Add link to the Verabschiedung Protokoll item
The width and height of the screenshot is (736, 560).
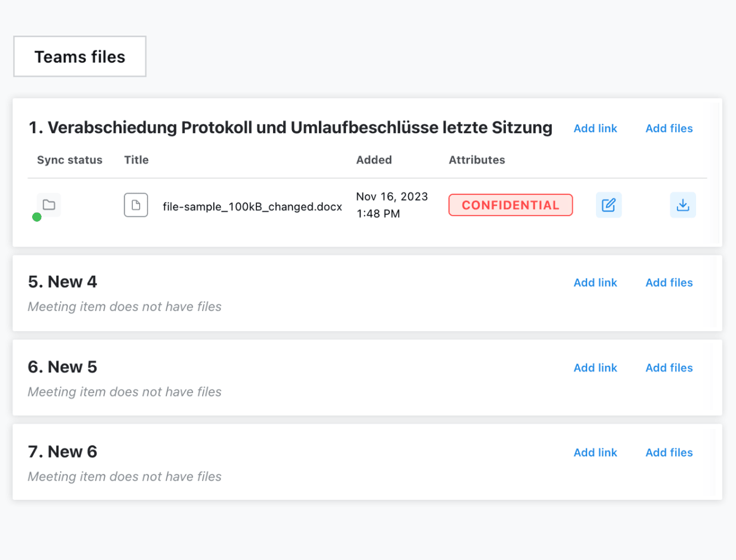[x=595, y=129]
